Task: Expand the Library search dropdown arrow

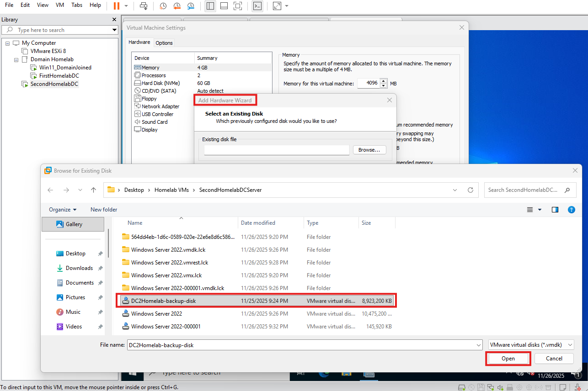Action: pyautogui.click(x=115, y=30)
